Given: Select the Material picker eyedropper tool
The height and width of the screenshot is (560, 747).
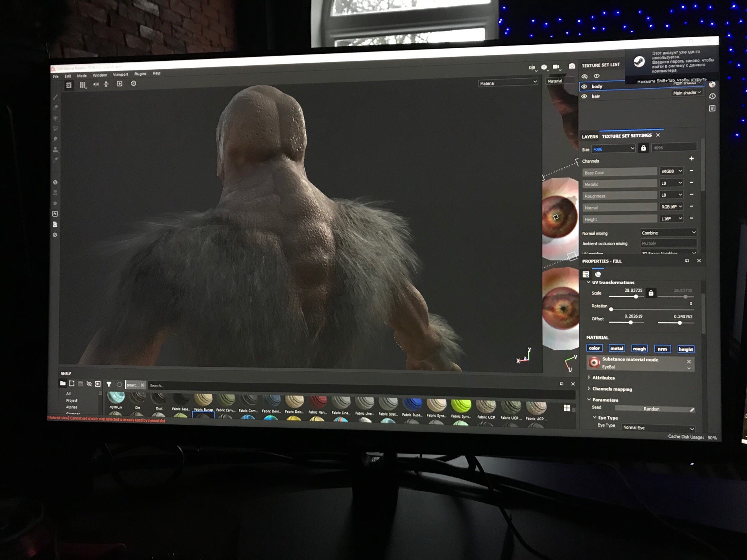Looking at the screenshot, I should coord(56,160).
